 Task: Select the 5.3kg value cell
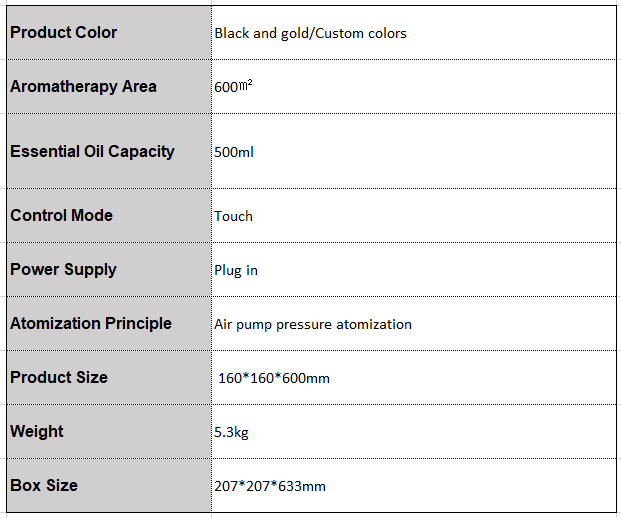(x=414, y=431)
